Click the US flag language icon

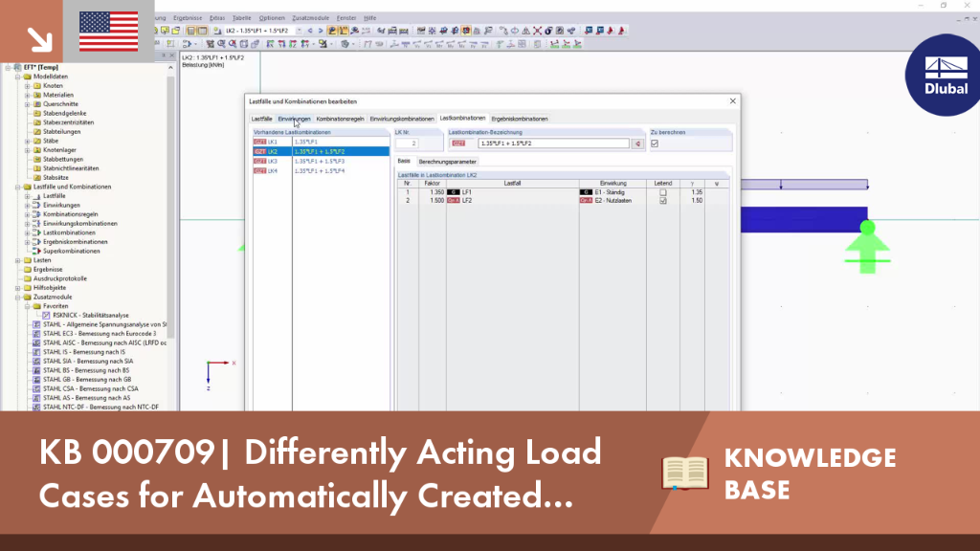click(109, 32)
